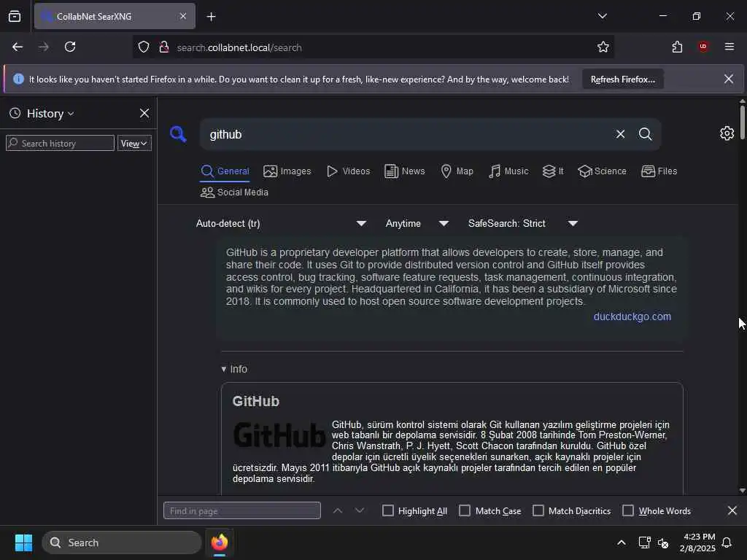Submit the search with magnifier button
This screenshot has height=560, width=747.
pyautogui.click(x=646, y=134)
